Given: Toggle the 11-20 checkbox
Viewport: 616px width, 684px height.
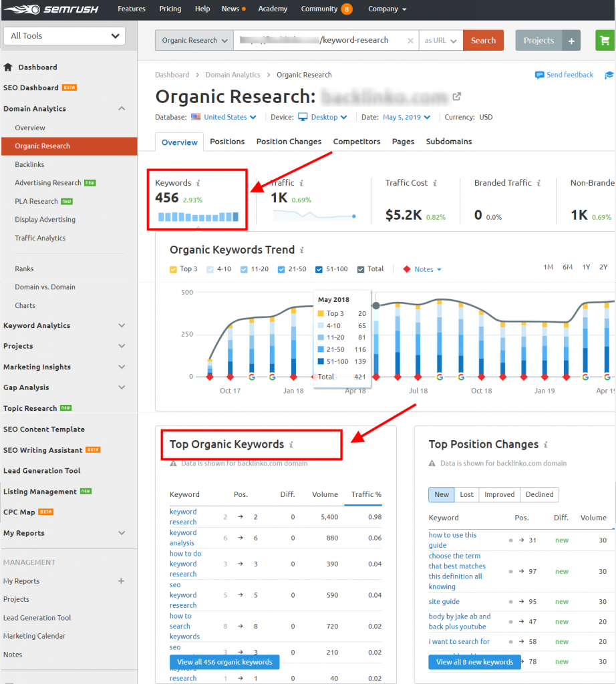Looking at the screenshot, I should coord(244,270).
